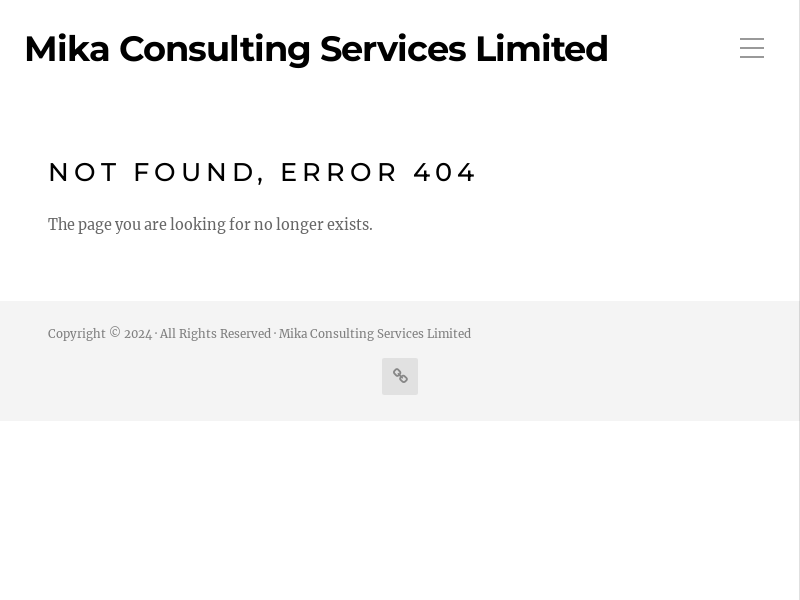Click the word "Limited" in the header title
Viewport: 800px width, 600px height.
pyautogui.click(x=541, y=49)
